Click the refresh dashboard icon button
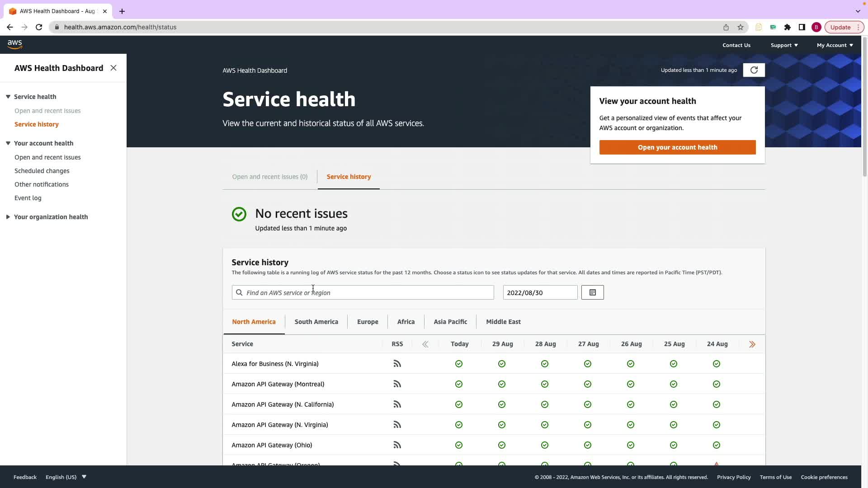This screenshot has width=868, height=488. pyautogui.click(x=754, y=70)
